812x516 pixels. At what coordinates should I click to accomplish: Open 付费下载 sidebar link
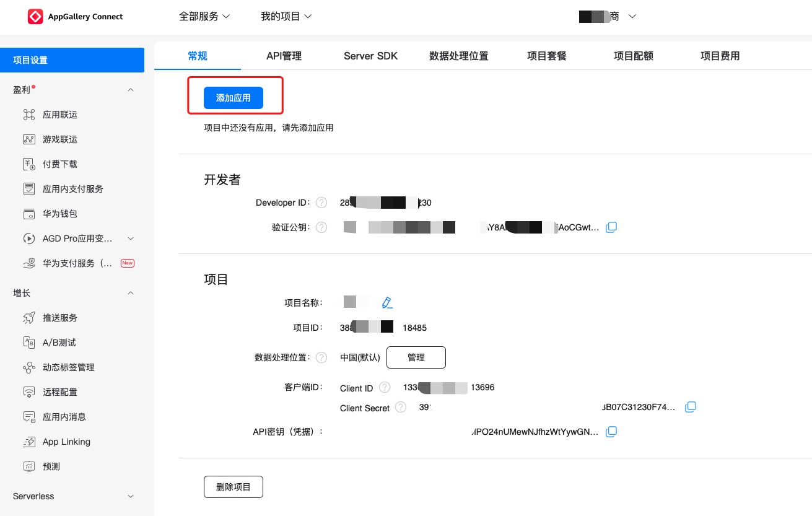(x=60, y=164)
